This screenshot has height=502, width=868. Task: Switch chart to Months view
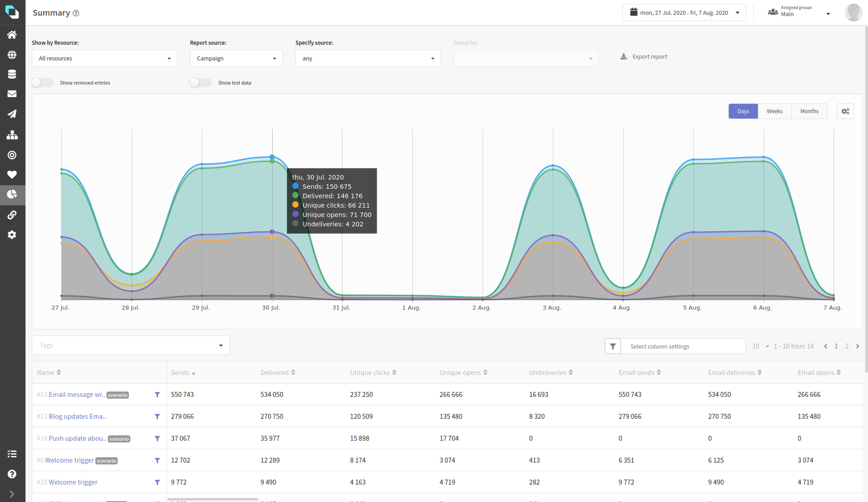pos(809,111)
